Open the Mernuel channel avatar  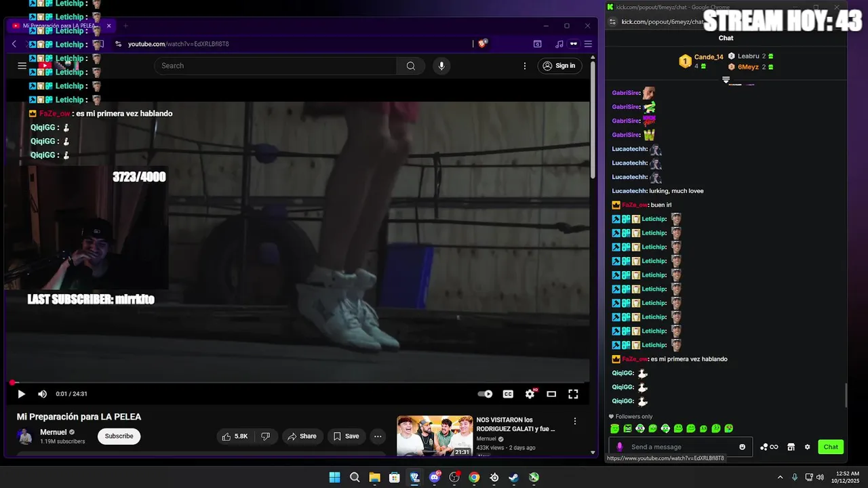(24, 436)
